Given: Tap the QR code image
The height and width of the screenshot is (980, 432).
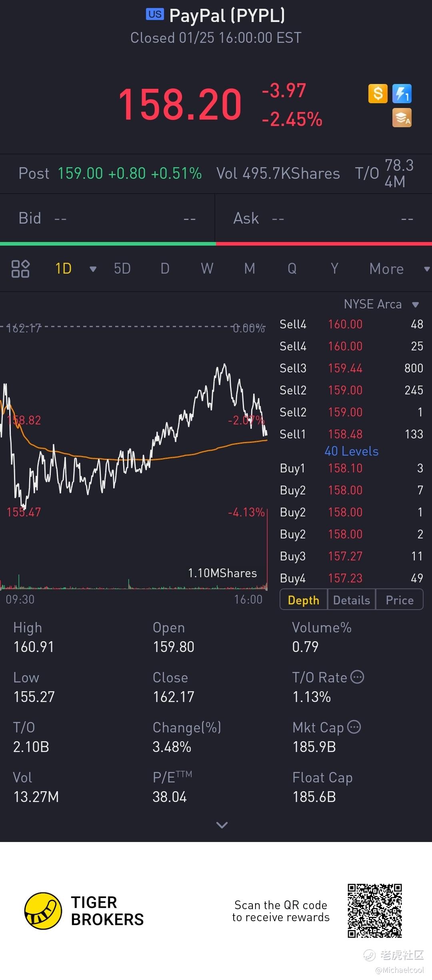Looking at the screenshot, I should coord(375,911).
